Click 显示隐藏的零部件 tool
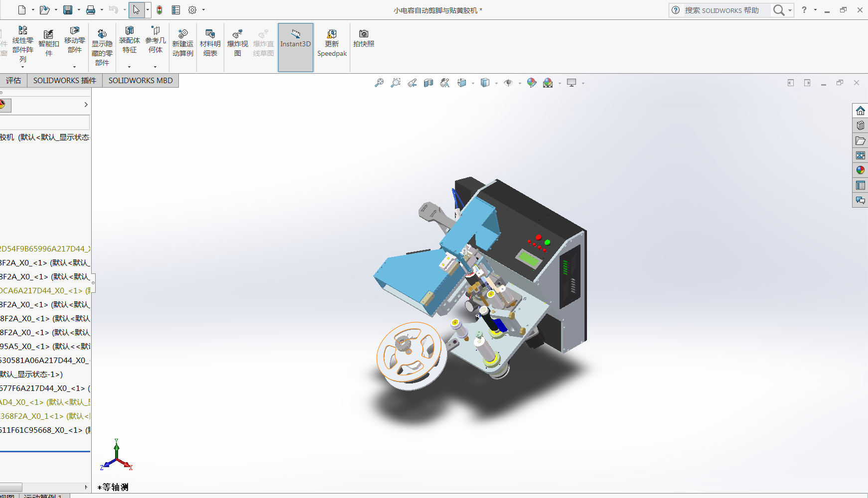This screenshot has width=868, height=498. (102, 47)
